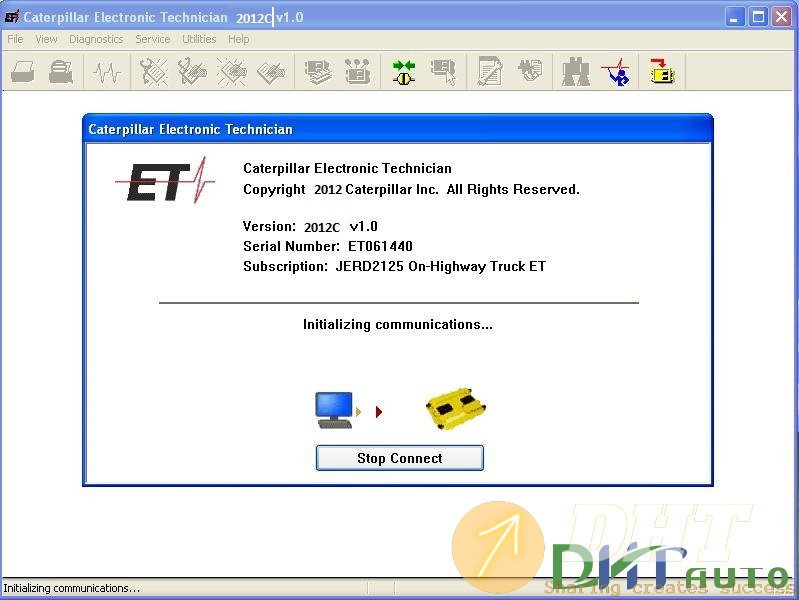This screenshot has height=600, width=799.
Task: Click the binoculars toolbar icon
Action: 575,72
